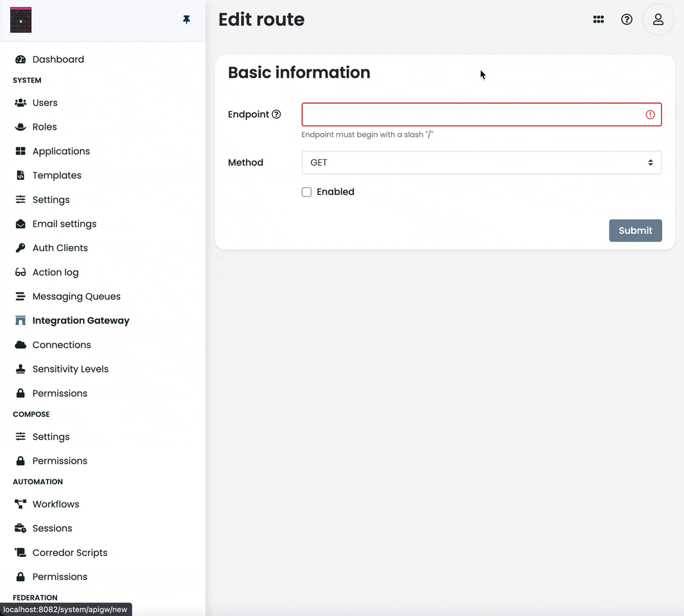
Task: Open the Action log icon
Action: (x=20, y=272)
